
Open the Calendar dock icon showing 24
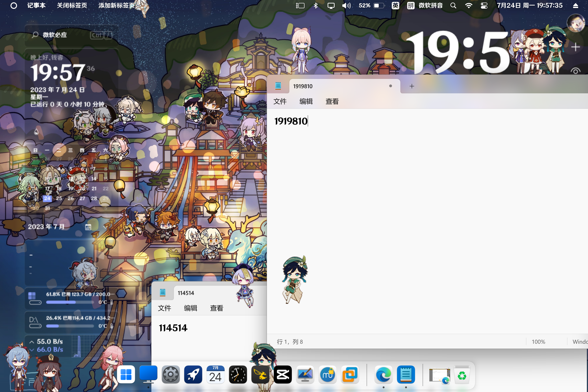click(216, 374)
